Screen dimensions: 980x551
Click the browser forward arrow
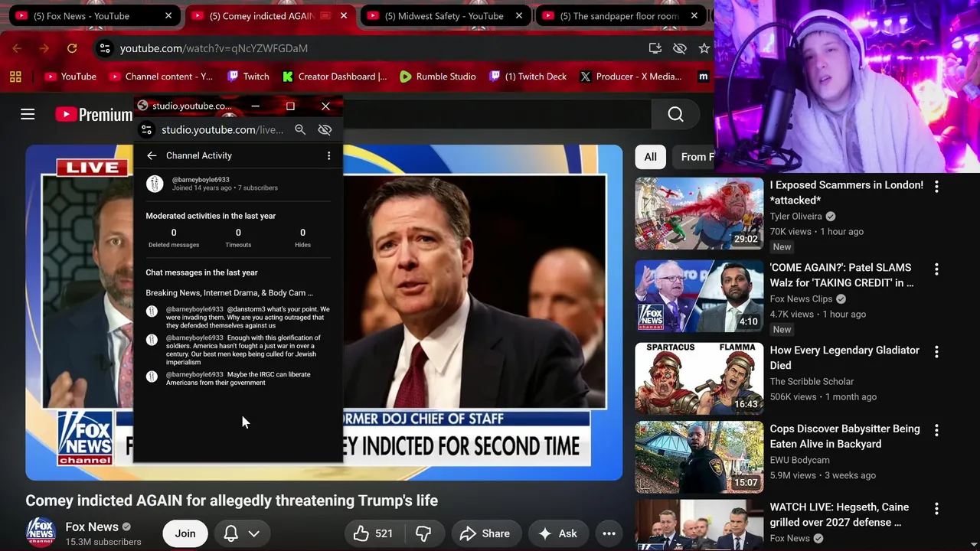tap(44, 48)
